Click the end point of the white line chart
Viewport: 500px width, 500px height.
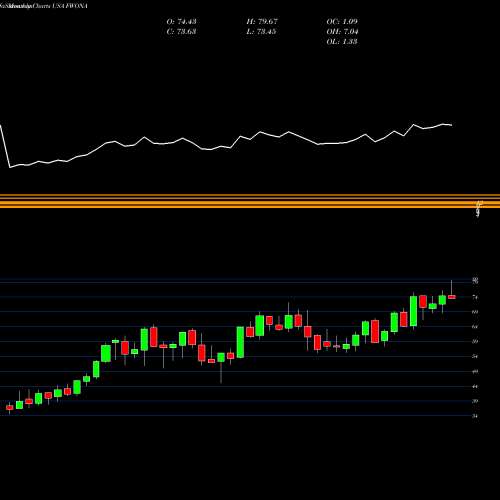point(452,125)
